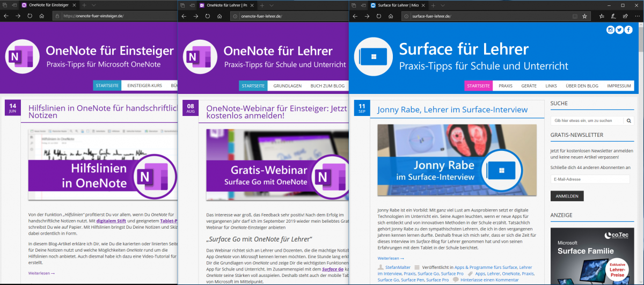644x285 pixels.
Task: Open the Jonny Rabe interview article title
Action: click(452, 109)
